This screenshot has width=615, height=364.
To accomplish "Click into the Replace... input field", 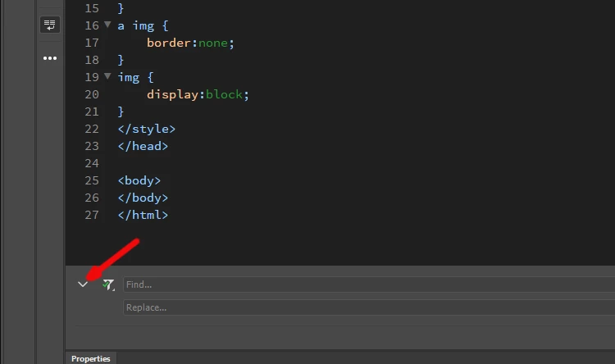I will point(369,307).
